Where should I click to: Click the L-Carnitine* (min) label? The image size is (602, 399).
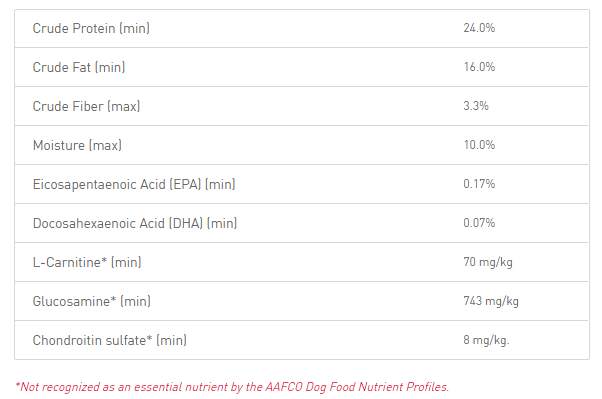point(87,263)
